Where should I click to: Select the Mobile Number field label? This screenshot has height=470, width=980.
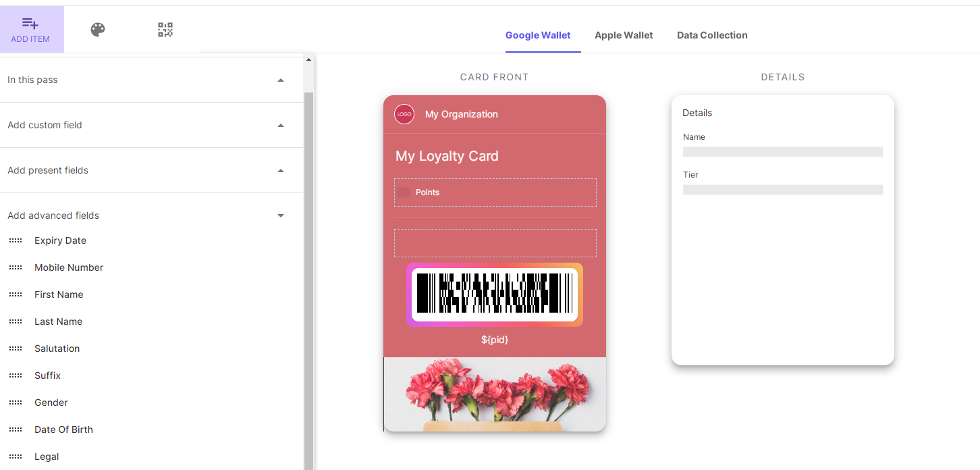69,267
